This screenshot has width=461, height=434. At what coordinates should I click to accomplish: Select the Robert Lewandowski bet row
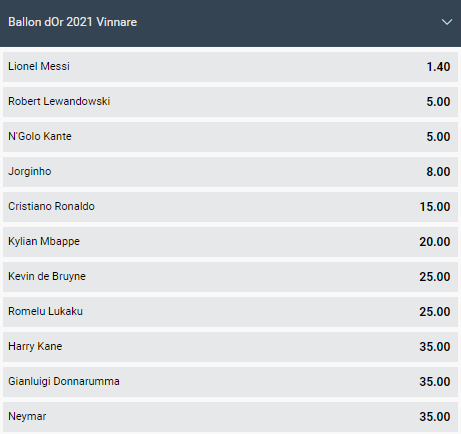(230, 102)
